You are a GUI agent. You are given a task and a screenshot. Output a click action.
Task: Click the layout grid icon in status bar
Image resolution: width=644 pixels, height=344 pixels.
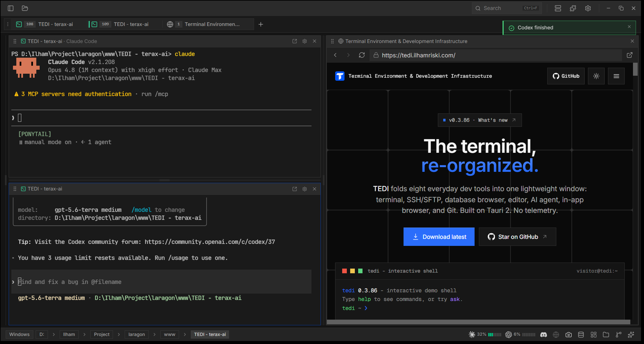pos(593,334)
